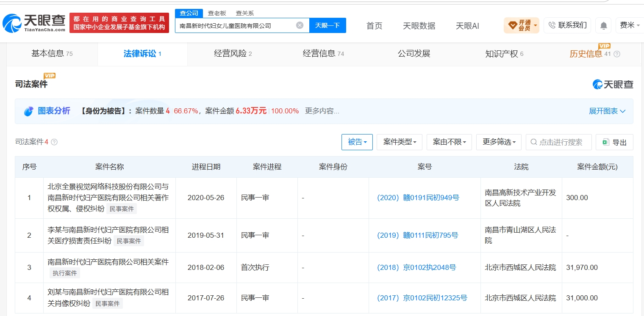Expand the chart via 展开图表
Screen dimensions: 644x316
(x=607, y=111)
